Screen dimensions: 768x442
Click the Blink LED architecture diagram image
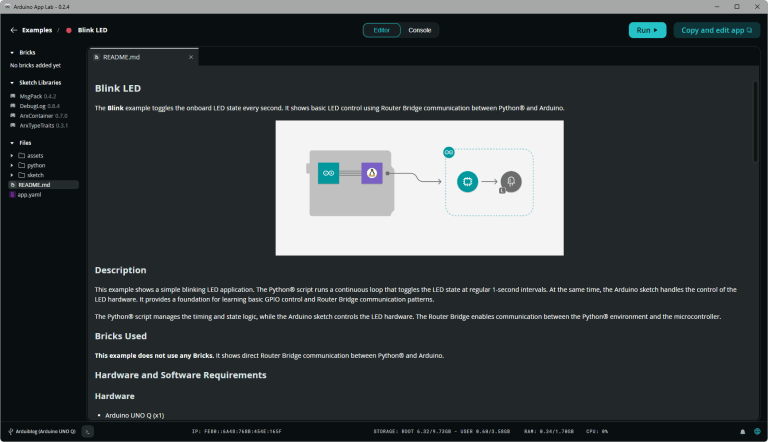coord(419,188)
